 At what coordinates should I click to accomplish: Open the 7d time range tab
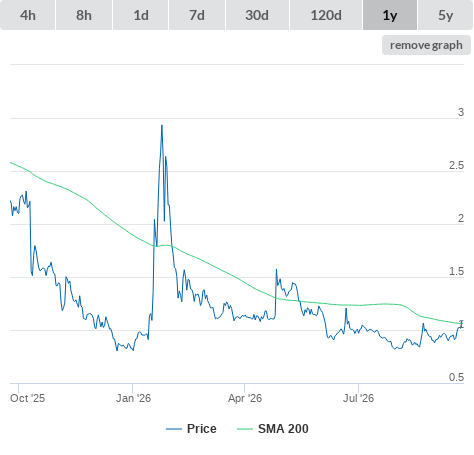click(x=197, y=15)
